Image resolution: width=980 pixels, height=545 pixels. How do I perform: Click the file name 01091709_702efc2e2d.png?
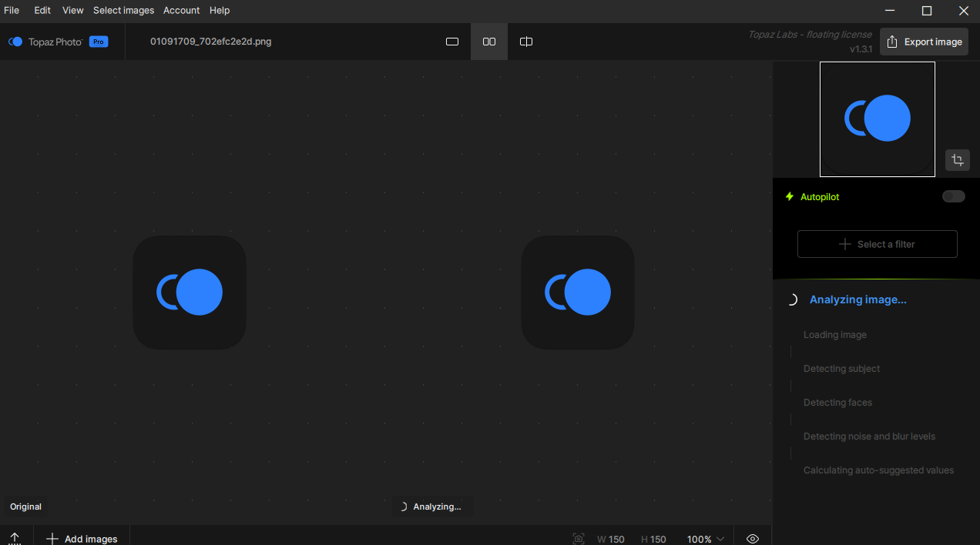tap(210, 42)
